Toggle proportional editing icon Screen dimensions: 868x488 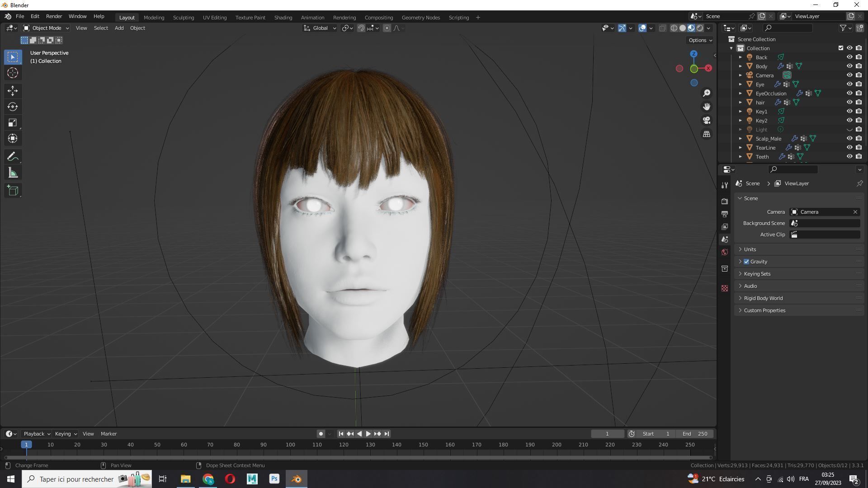coord(387,28)
